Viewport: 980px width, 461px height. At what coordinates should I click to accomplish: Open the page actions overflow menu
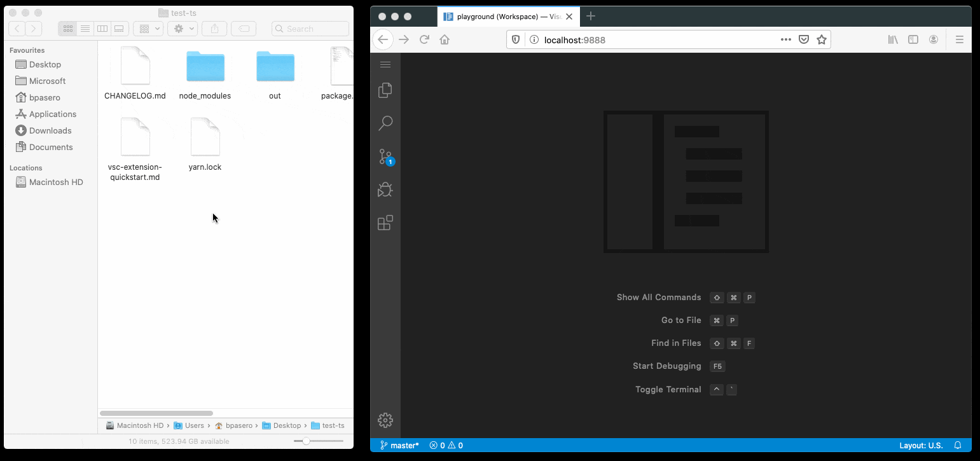785,39
